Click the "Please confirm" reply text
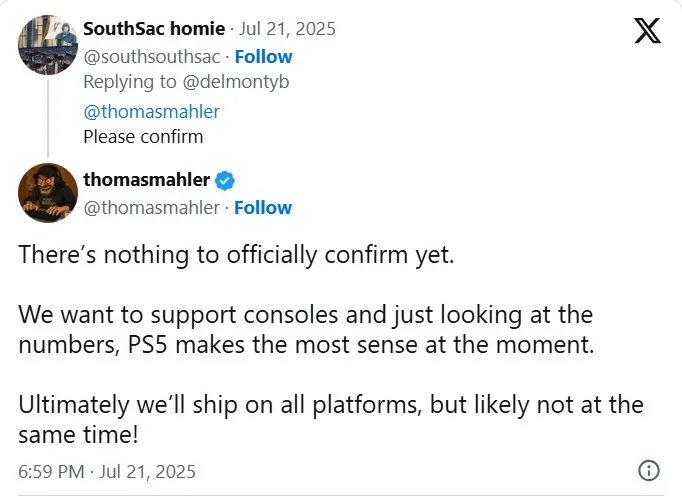Image resolution: width=682 pixels, height=502 pixels. 142,137
